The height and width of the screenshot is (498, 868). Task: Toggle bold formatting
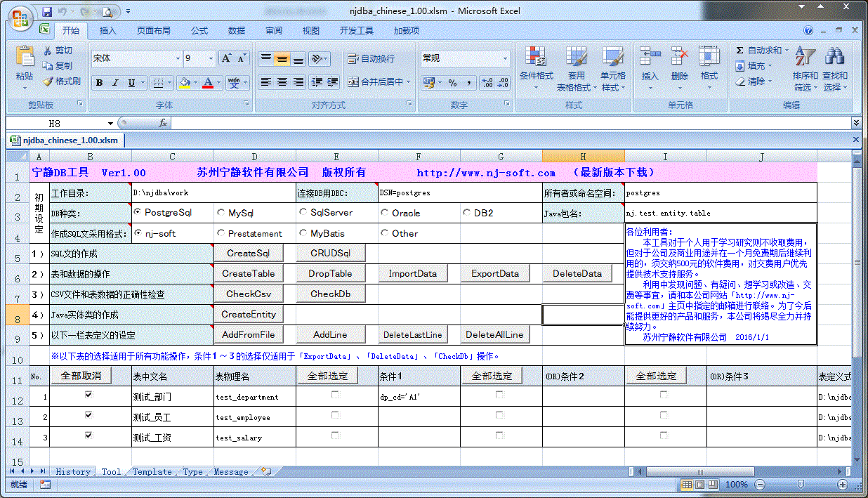(99, 83)
